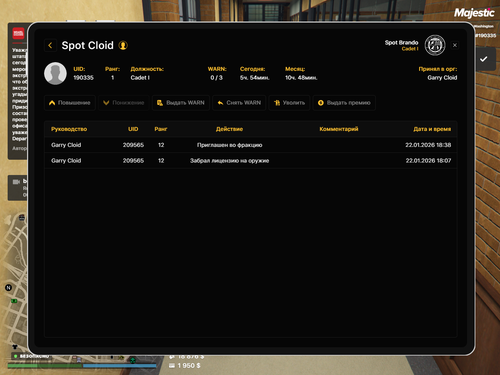
Task: Click the blue armor bar in the HUD
Action: [x=119, y=366]
